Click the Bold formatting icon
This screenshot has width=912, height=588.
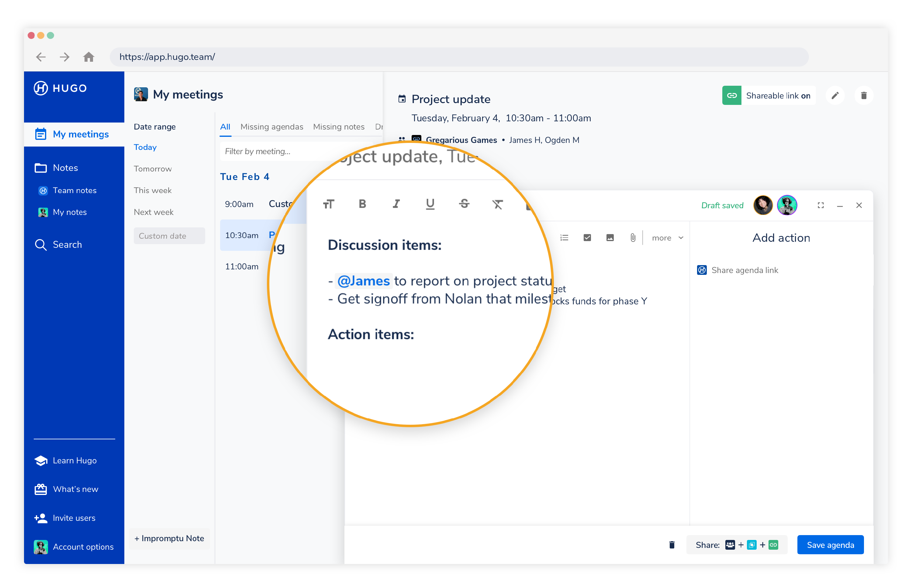pyautogui.click(x=362, y=204)
